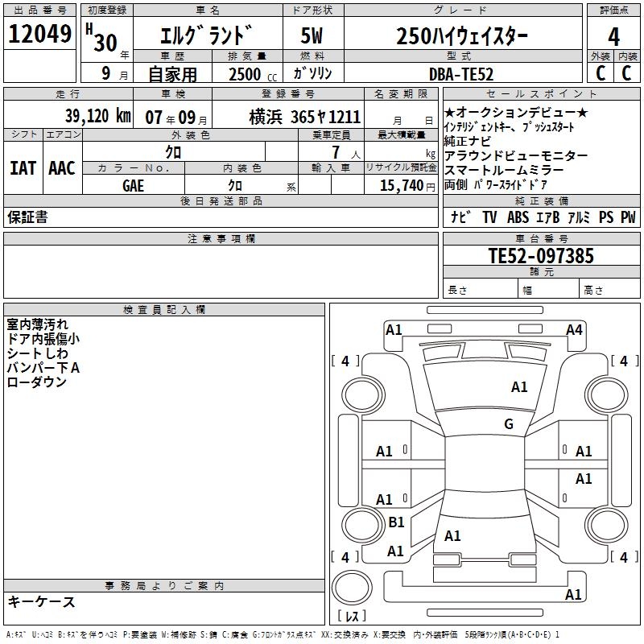Screen dimensions: 644x644
Task: Click PW in genuine equipment row
Action: click(x=628, y=217)
